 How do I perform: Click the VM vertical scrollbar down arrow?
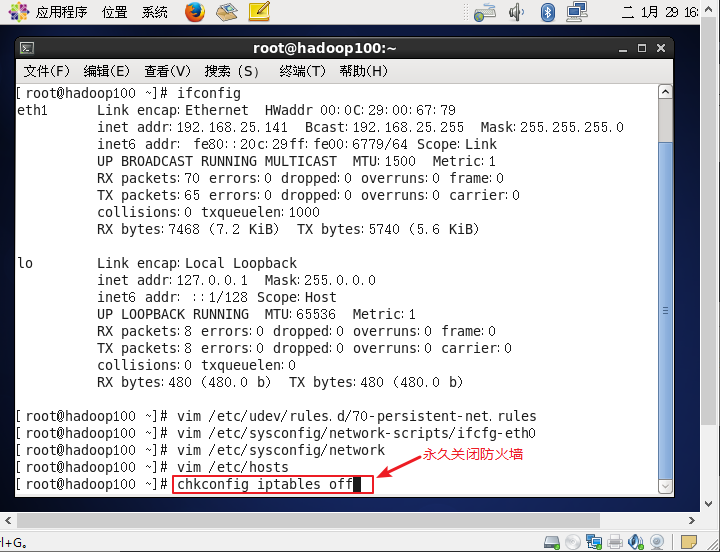point(709,504)
